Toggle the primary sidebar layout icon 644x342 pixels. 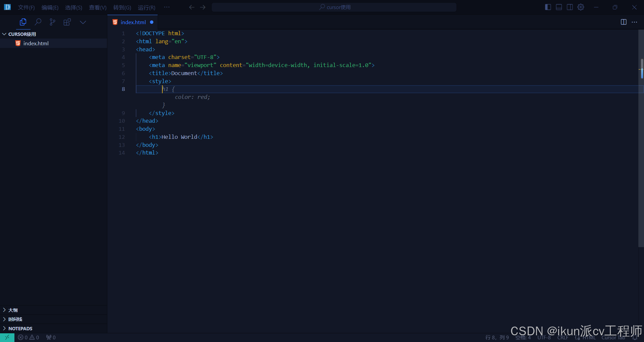point(548,7)
